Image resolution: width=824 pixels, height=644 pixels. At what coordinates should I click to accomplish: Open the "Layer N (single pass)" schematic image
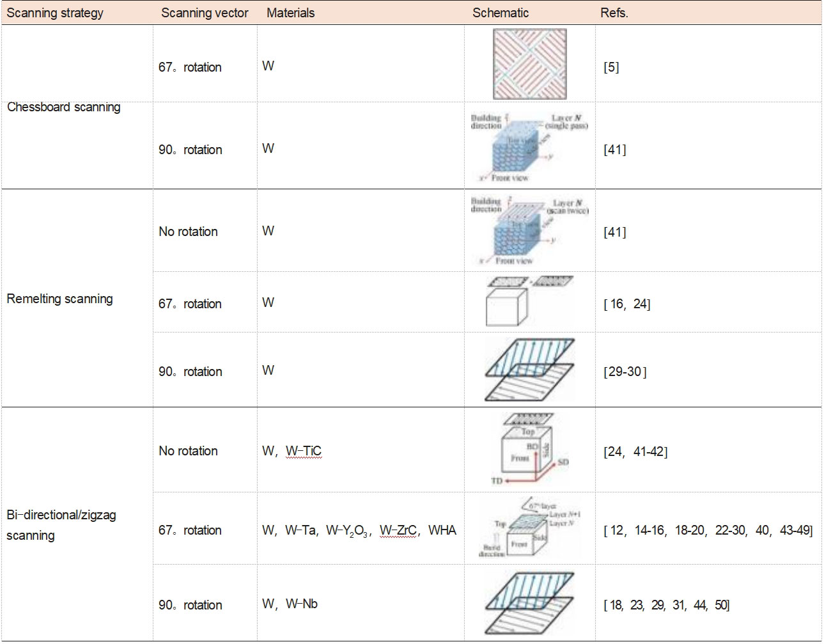pos(529,148)
